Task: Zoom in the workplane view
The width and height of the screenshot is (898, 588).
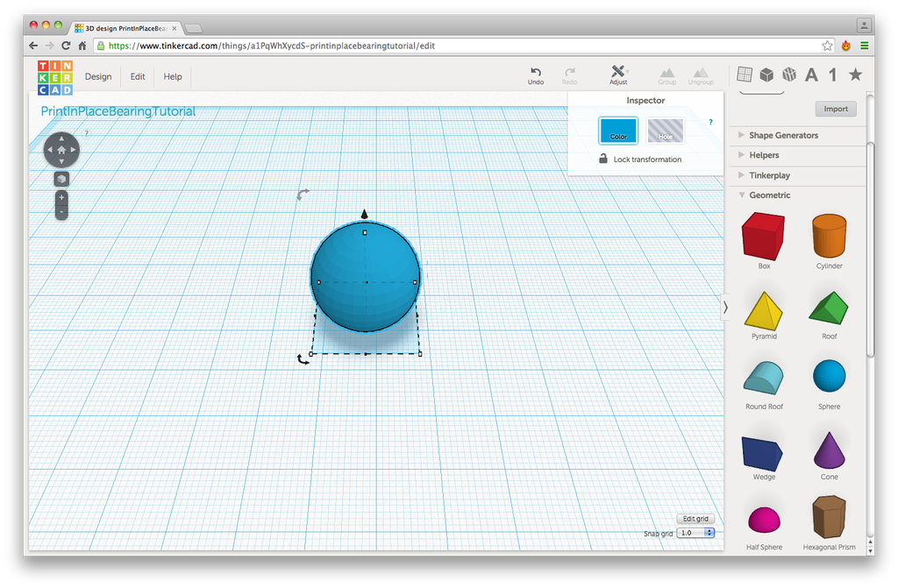Action: pos(61,197)
